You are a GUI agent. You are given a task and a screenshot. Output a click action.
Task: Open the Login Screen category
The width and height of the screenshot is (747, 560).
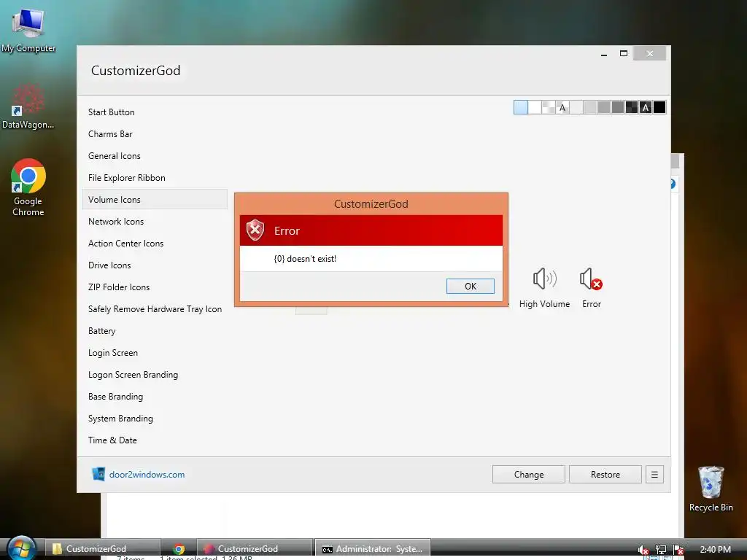(113, 353)
